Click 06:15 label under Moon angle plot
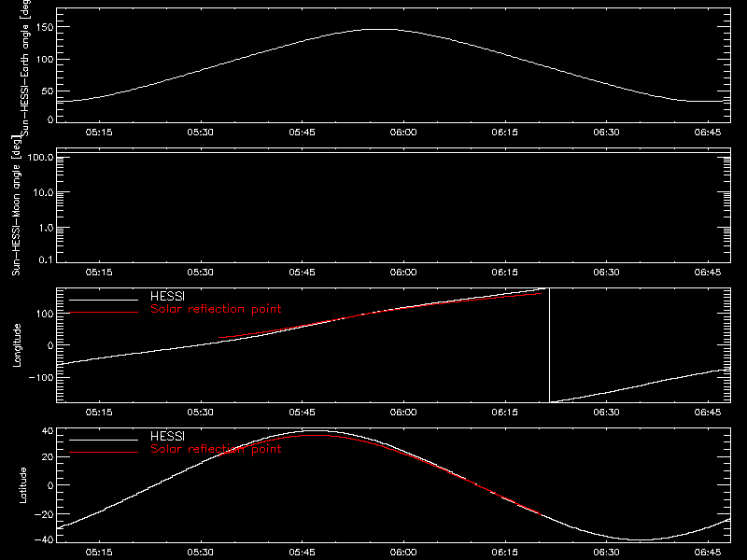The height and width of the screenshot is (560, 747). pos(505,273)
